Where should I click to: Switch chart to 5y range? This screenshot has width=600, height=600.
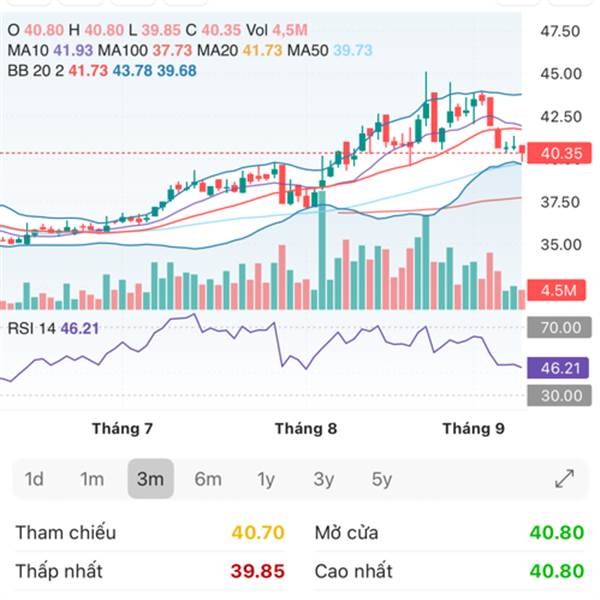coord(382,479)
